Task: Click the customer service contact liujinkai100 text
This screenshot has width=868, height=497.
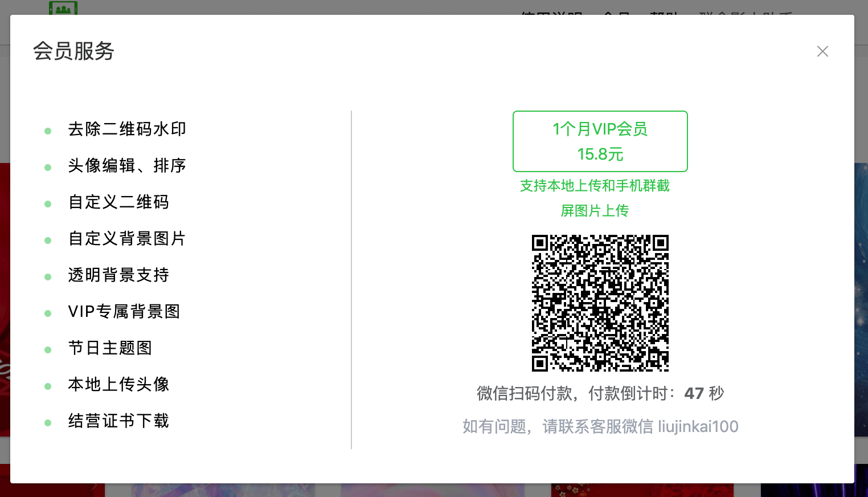Action: (600, 426)
